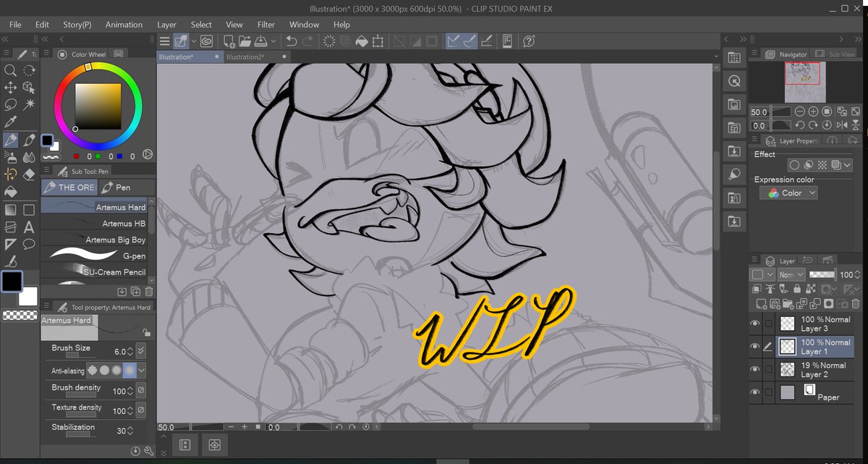Click the Redo arrow in command bar
Screen dimensions: 868x464
(307, 41)
